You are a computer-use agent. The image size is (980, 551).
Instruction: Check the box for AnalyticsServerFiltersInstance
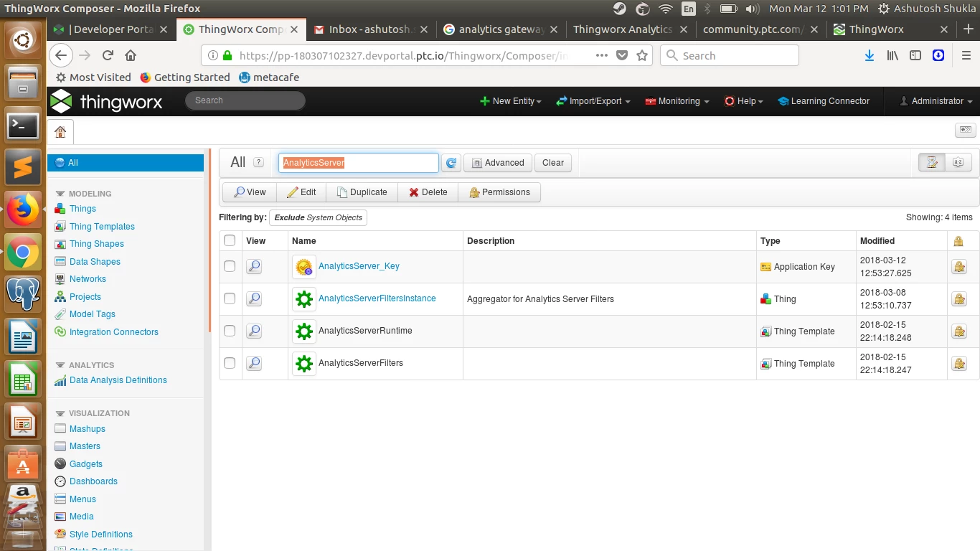tap(230, 298)
